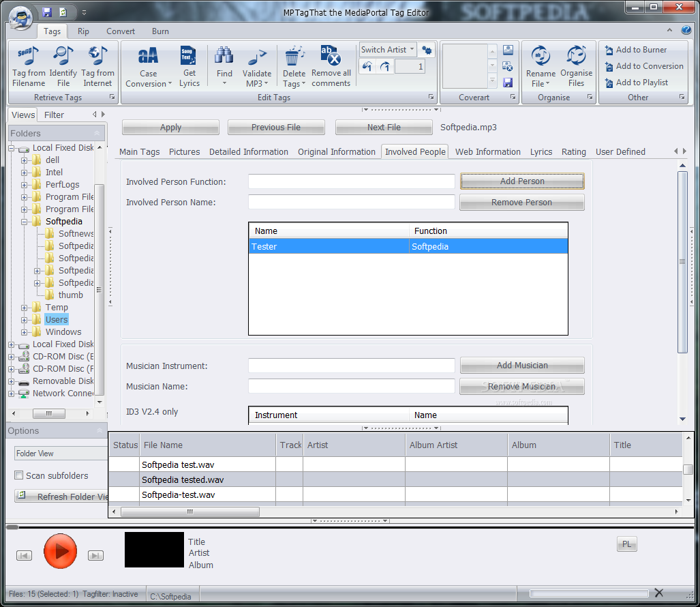This screenshot has height=607, width=700.
Task: Click Add Person button
Action: tap(522, 181)
